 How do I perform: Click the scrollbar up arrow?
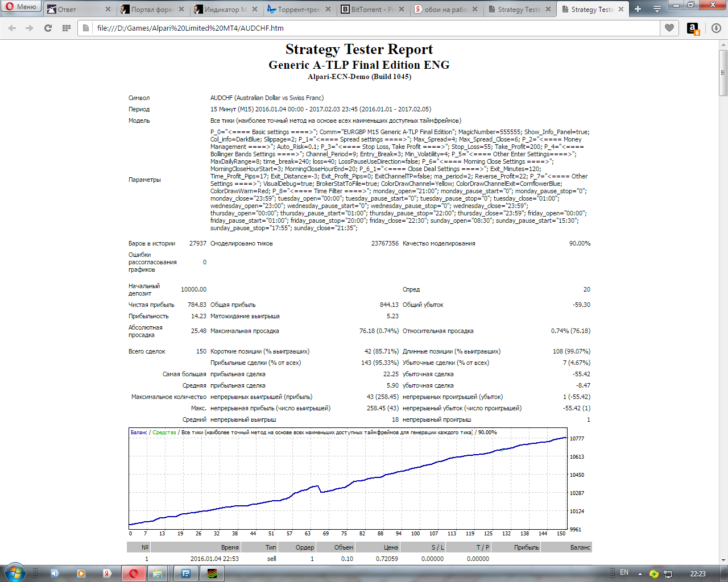coord(723,44)
